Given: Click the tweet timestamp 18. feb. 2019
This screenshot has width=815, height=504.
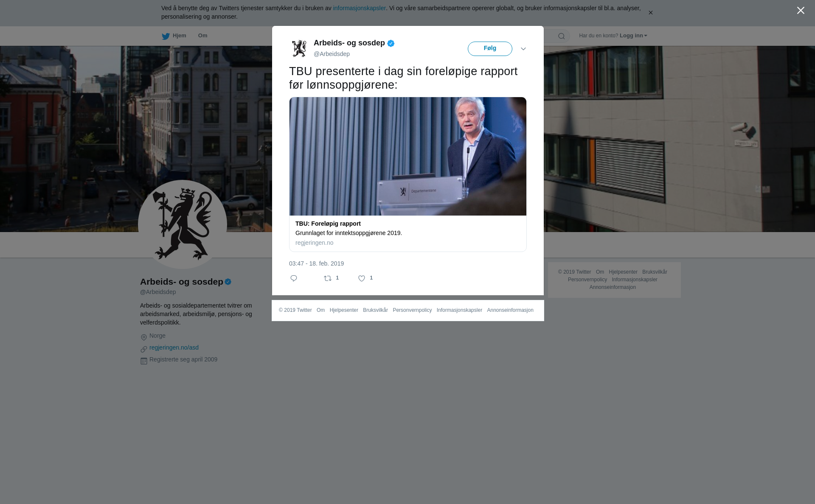Looking at the screenshot, I should click(316, 263).
